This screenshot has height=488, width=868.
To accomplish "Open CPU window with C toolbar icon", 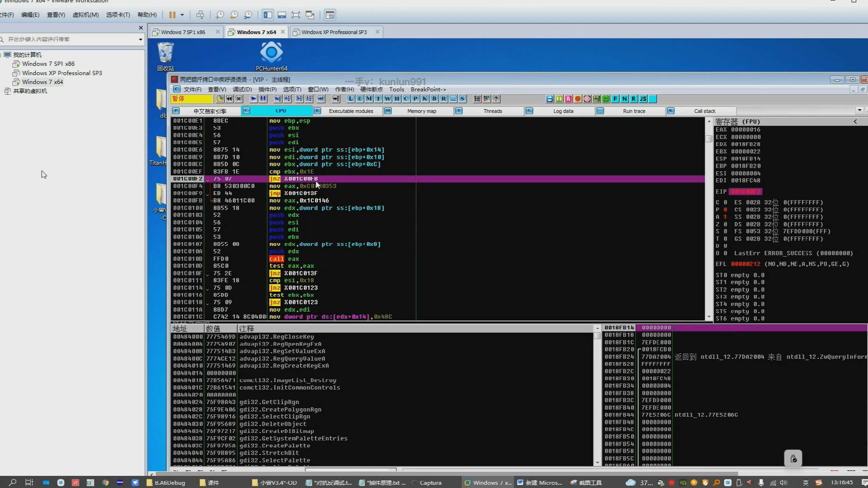I will click(x=406, y=99).
